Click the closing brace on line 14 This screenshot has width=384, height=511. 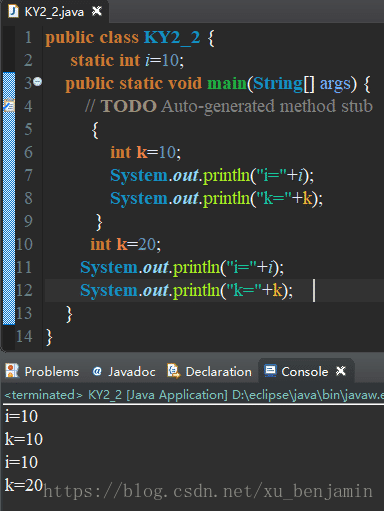(x=49, y=337)
